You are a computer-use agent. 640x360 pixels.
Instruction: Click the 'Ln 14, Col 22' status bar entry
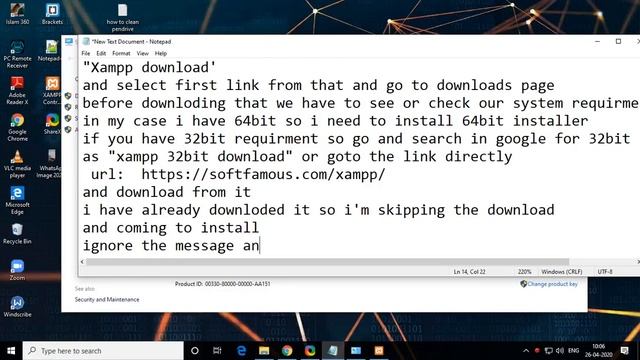click(469, 271)
